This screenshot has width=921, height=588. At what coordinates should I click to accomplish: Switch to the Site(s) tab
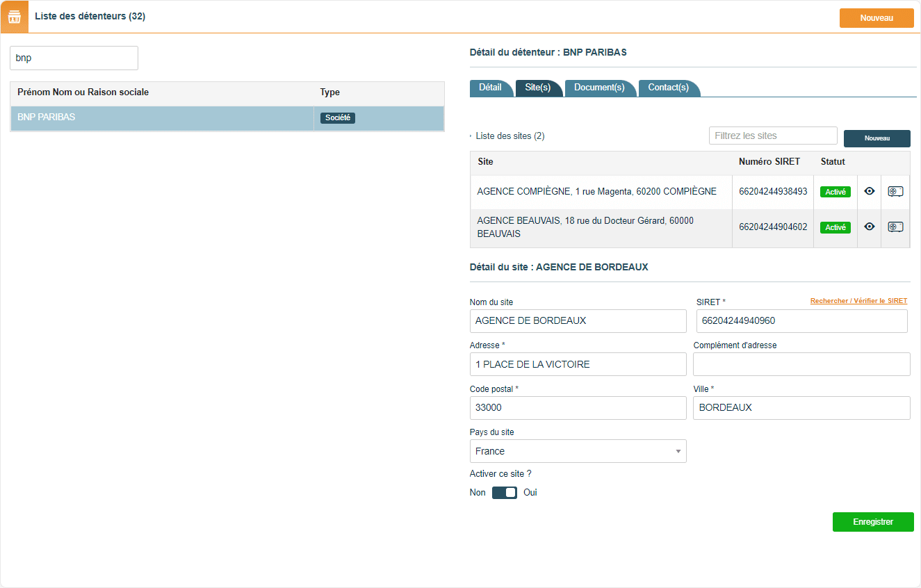point(538,88)
